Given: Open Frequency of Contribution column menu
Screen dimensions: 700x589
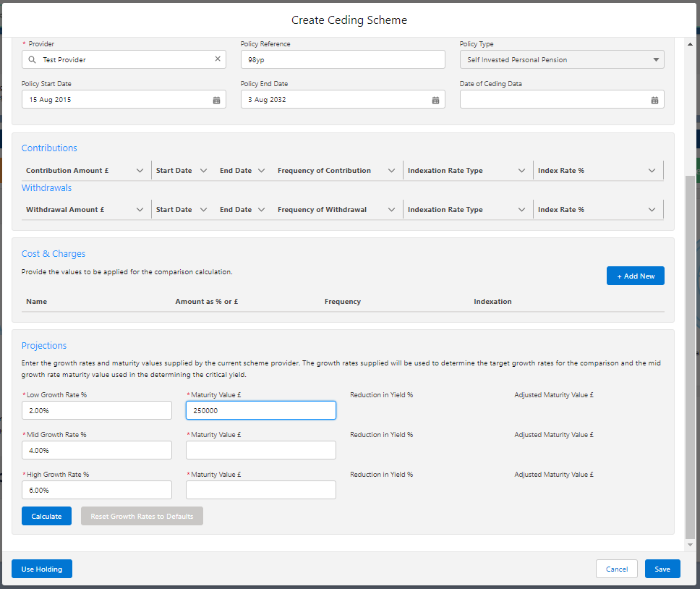Looking at the screenshot, I should [x=391, y=171].
